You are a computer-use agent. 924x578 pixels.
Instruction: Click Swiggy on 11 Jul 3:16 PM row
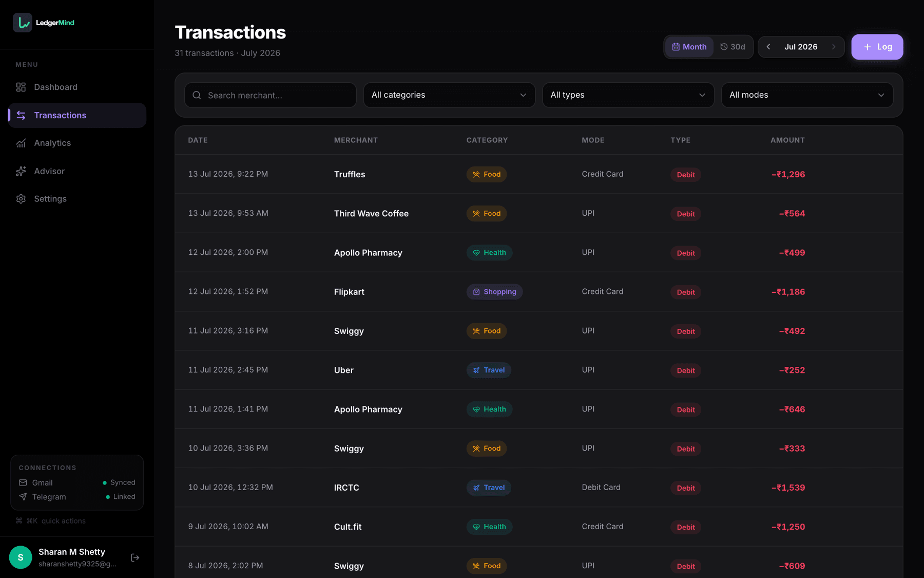[349, 331]
